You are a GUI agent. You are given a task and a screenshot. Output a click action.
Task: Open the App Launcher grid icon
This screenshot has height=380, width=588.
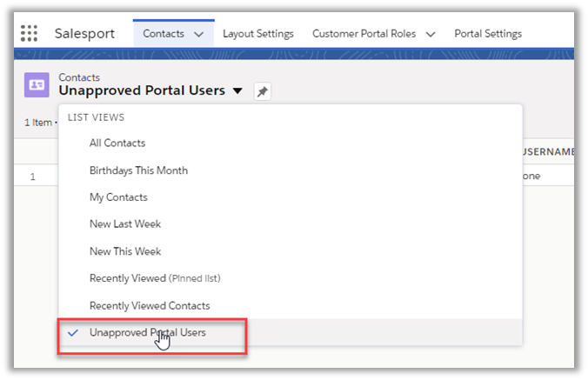[29, 34]
